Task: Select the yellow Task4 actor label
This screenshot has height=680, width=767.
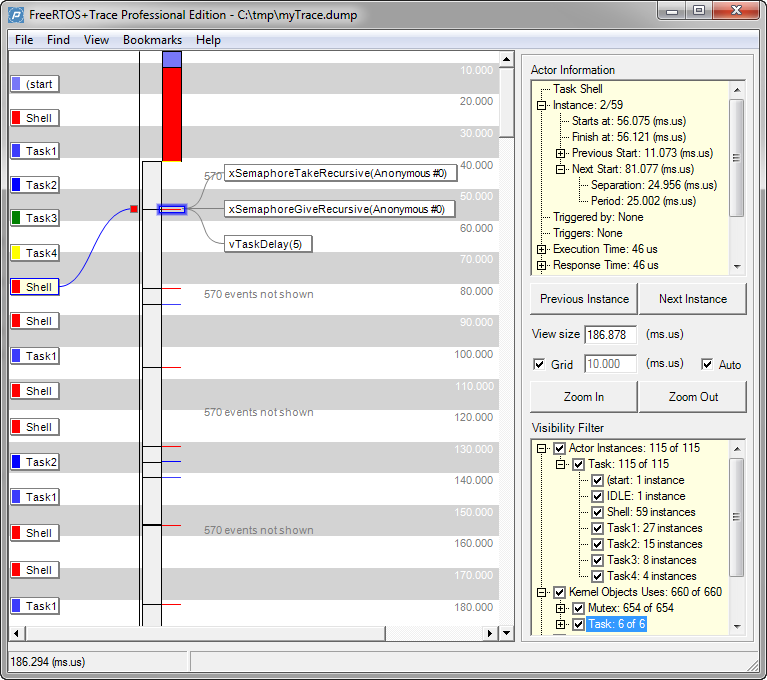Action: (x=35, y=253)
